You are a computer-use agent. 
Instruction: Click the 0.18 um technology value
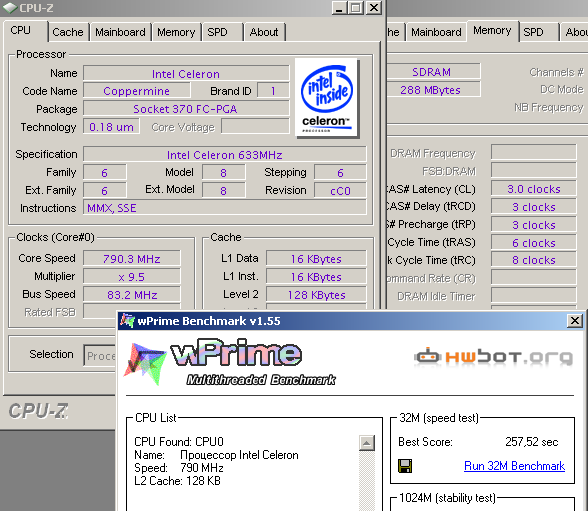click(111, 127)
